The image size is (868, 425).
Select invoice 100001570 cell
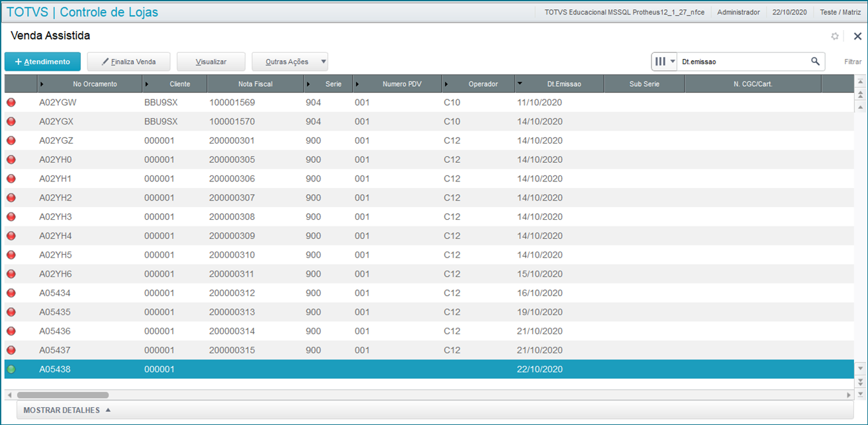coord(232,122)
